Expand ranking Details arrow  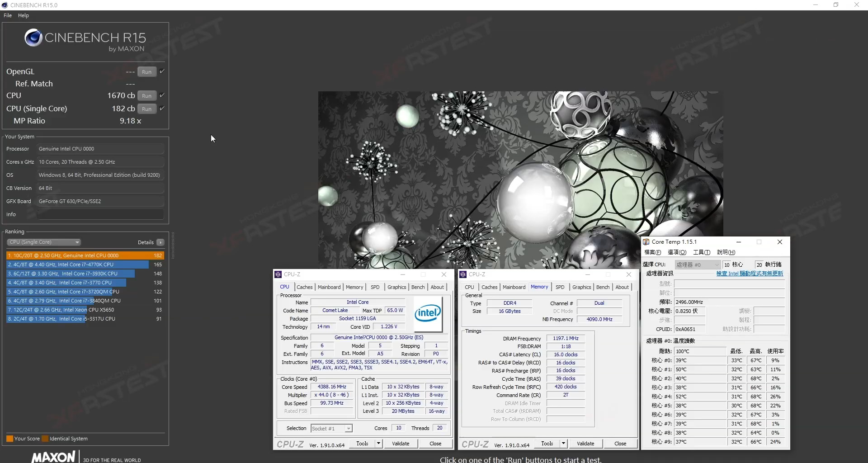[x=160, y=242]
